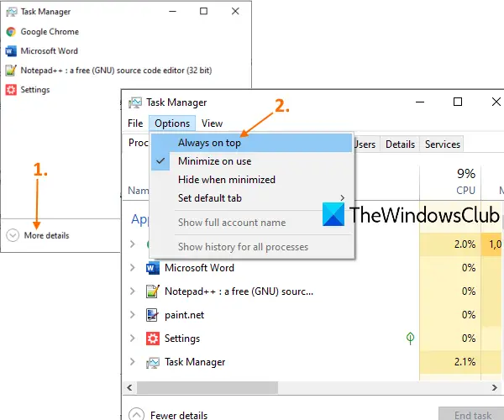Click Task Manager icon in Processes list
This screenshot has width=504, height=420.
(153, 363)
